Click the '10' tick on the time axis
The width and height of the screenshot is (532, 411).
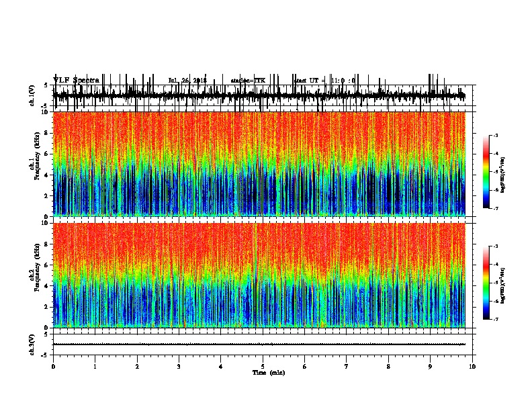(472, 366)
